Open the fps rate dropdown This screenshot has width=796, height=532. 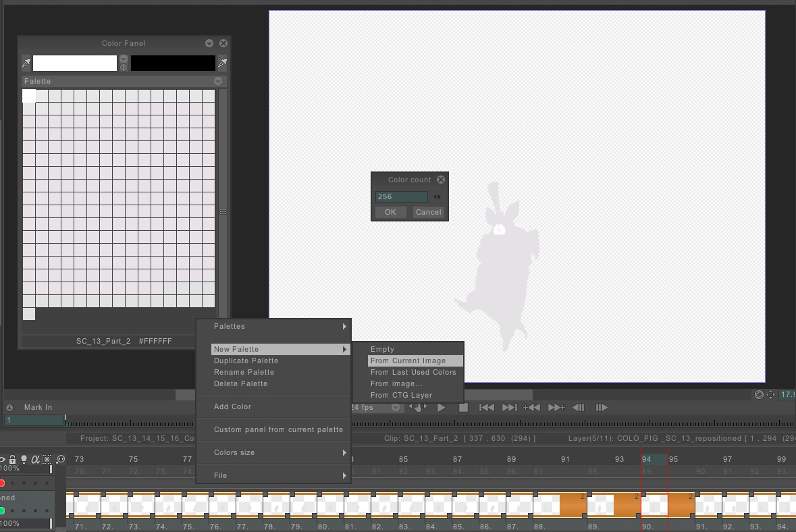[395, 408]
